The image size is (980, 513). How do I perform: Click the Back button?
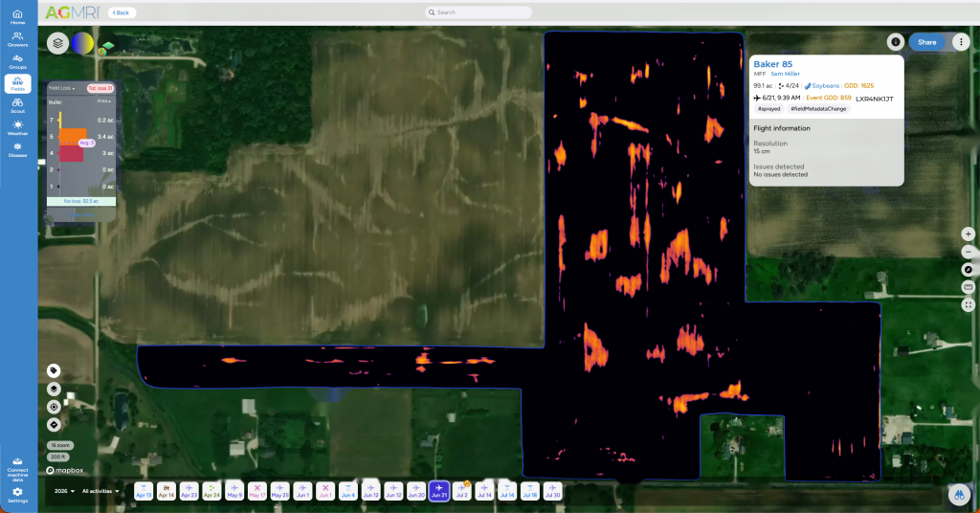[122, 12]
